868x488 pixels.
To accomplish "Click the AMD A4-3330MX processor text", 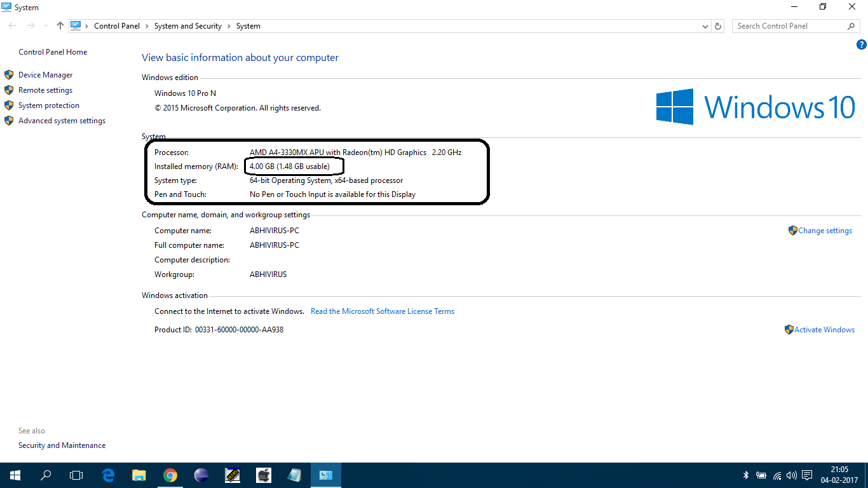I will [x=355, y=152].
